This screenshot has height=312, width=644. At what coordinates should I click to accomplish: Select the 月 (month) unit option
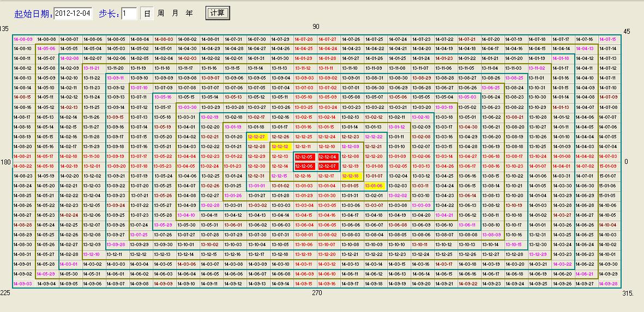pyautogui.click(x=175, y=13)
